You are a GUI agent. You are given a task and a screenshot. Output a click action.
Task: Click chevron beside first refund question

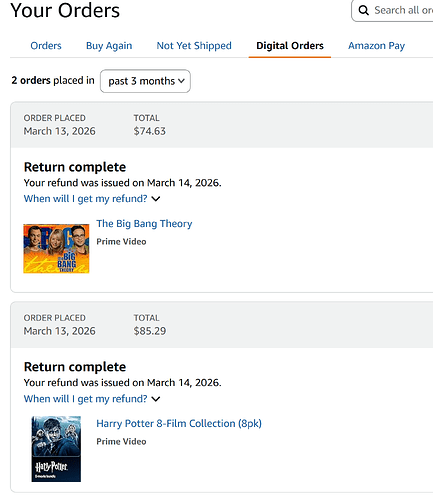[x=156, y=199]
